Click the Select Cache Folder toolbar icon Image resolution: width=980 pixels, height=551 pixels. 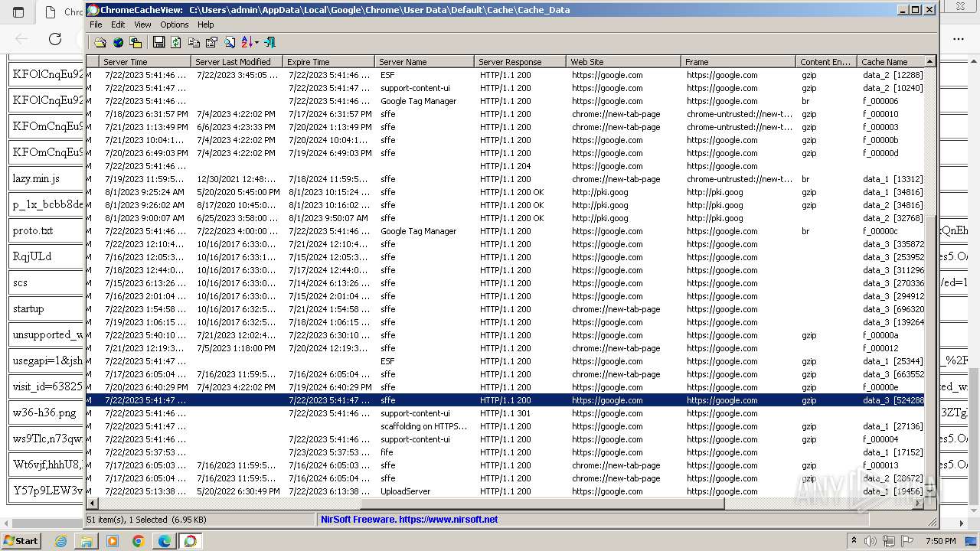(100, 42)
